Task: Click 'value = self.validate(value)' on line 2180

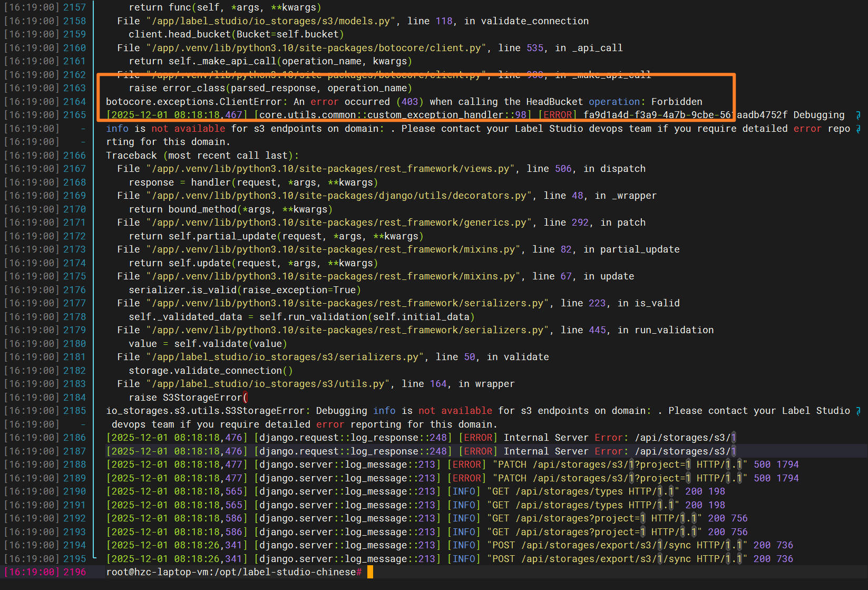Action: click(208, 344)
